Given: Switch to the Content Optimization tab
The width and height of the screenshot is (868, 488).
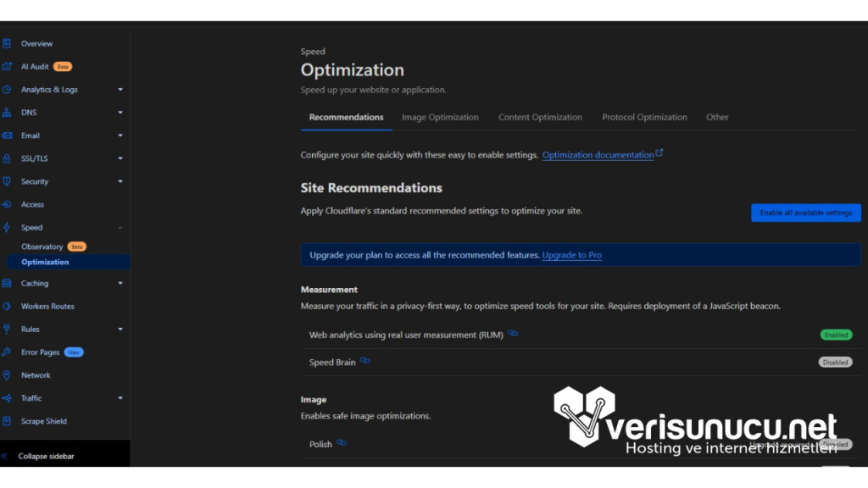Looking at the screenshot, I should 540,117.
